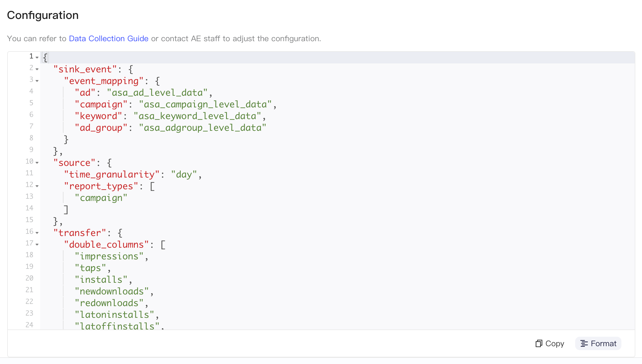
Task: Click the "newdownloads" column entry
Action: coord(112,291)
